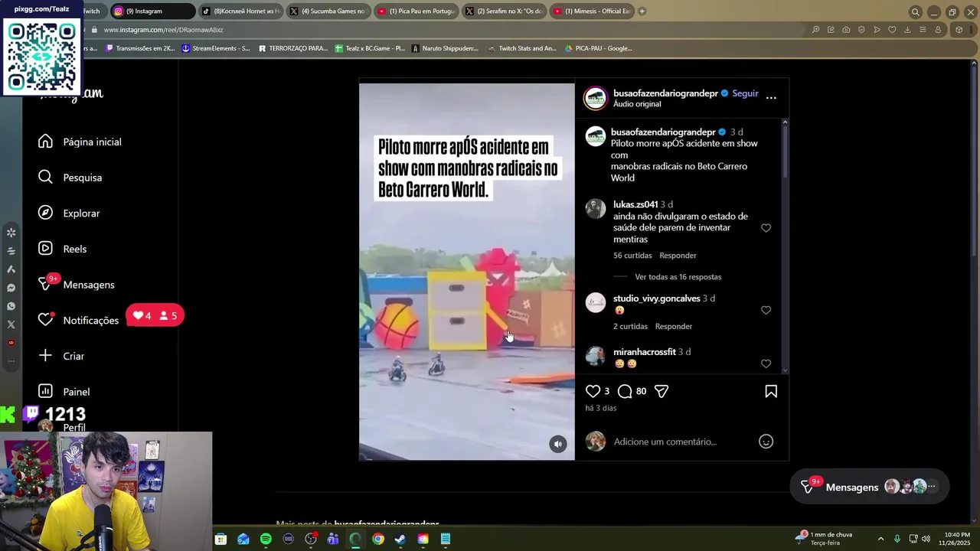Screen dimensions: 980x551
Task: Open the three-dot more options menu
Action: point(771,97)
